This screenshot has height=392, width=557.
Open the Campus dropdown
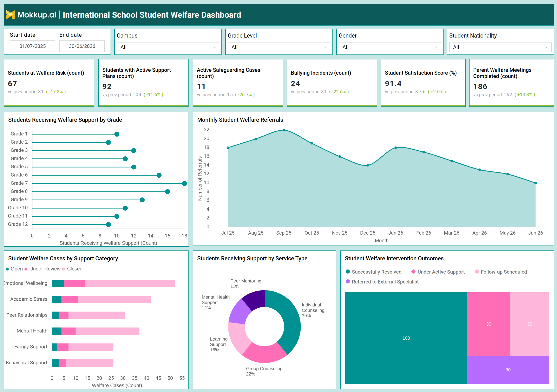pyautogui.click(x=168, y=47)
